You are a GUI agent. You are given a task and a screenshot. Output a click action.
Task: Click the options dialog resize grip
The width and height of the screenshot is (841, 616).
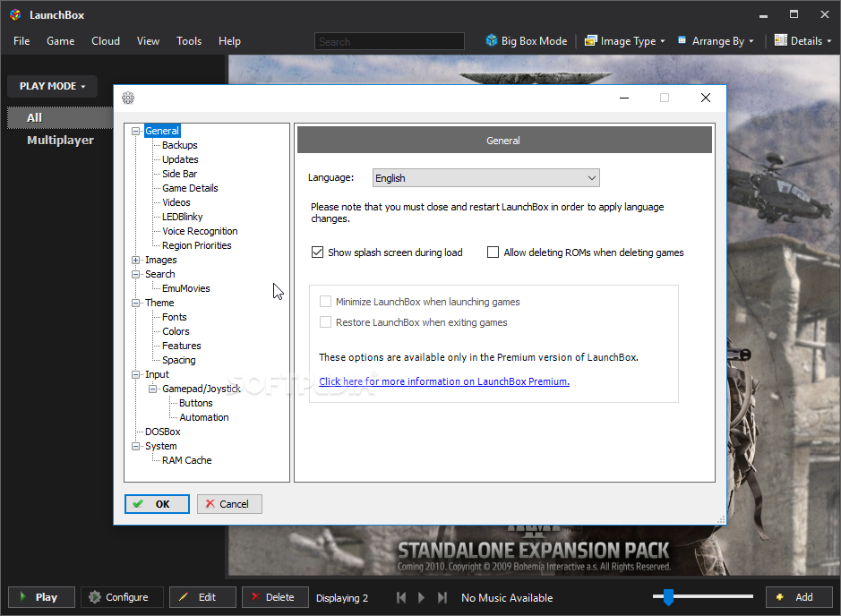[x=721, y=519]
